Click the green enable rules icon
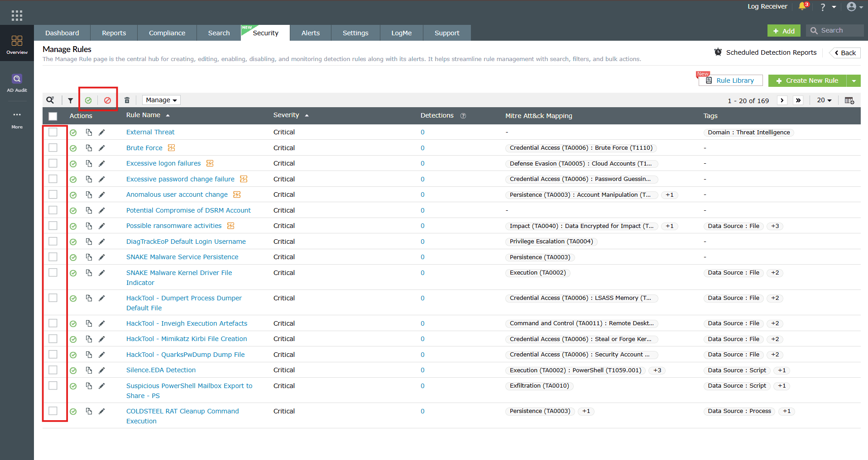Image resolution: width=868 pixels, height=460 pixels. coord(88,100)
